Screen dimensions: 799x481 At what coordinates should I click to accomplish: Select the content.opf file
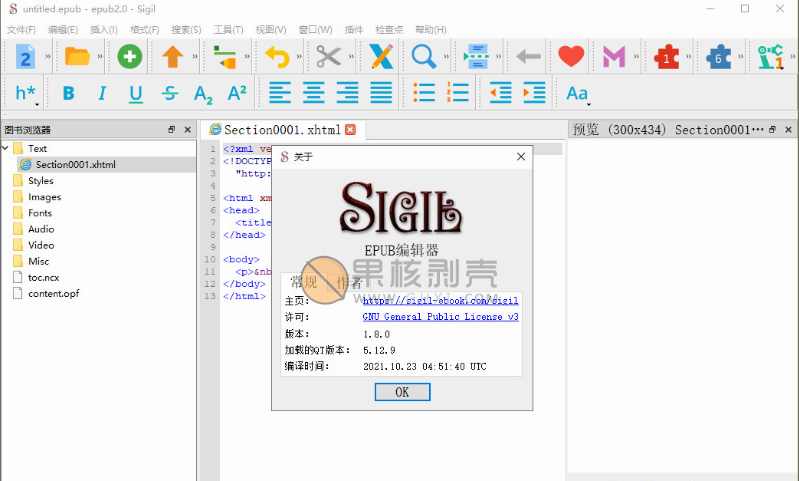(x=54, y=293)
